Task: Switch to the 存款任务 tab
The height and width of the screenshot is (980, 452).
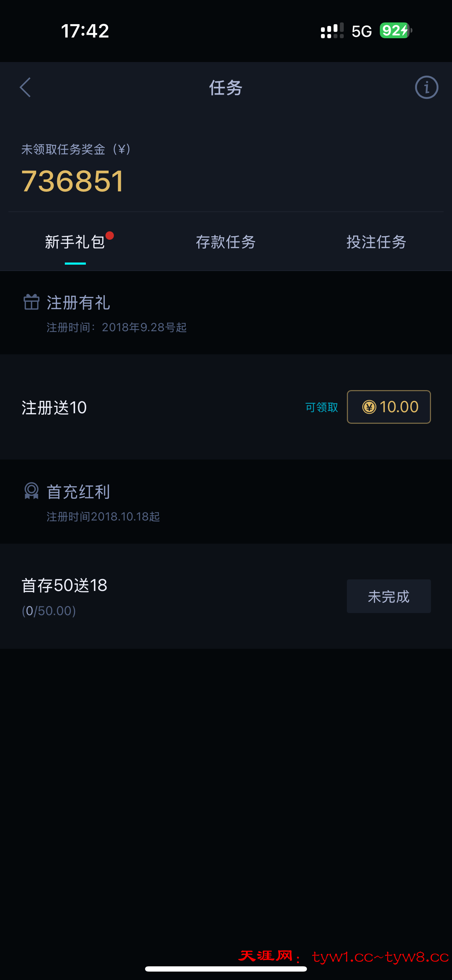Action: coord(226,242)
